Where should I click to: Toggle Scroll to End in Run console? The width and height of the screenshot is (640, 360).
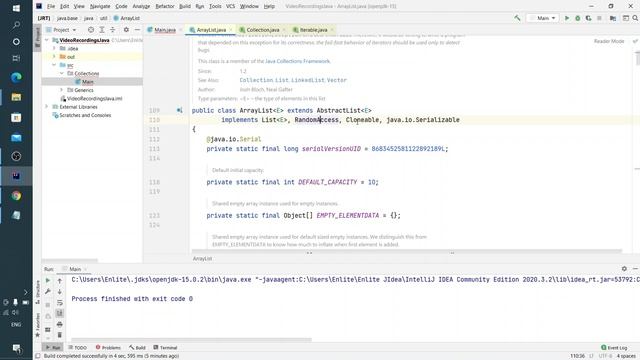click(x=60, y=313)
